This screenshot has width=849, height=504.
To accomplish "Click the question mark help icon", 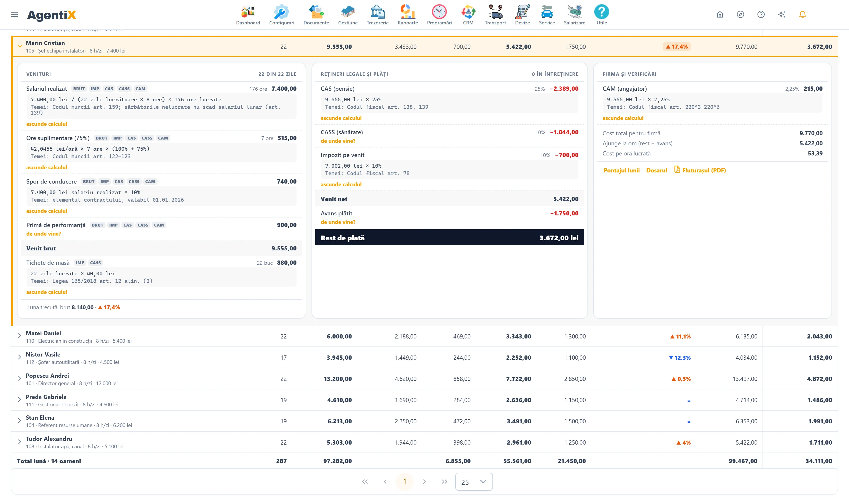I will point(761,14).
